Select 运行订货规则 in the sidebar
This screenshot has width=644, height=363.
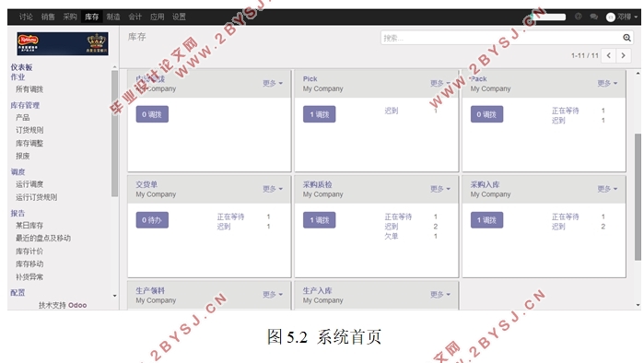[36, 197]
